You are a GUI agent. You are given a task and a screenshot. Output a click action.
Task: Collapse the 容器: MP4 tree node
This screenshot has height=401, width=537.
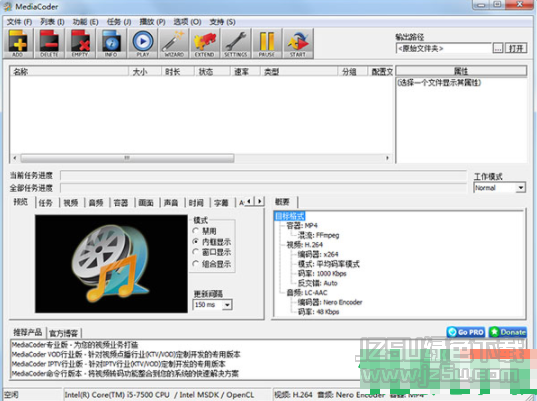coord(301,225)
